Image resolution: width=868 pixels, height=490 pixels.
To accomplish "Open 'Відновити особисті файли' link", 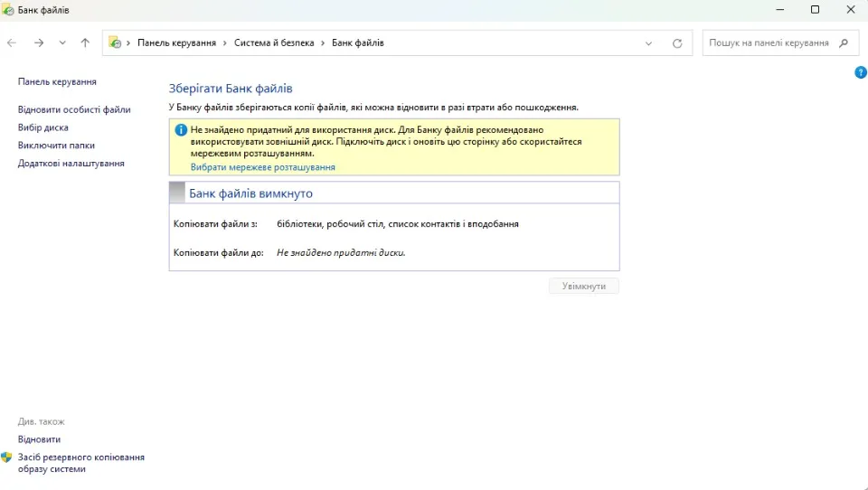I will [x=74, y=109].
